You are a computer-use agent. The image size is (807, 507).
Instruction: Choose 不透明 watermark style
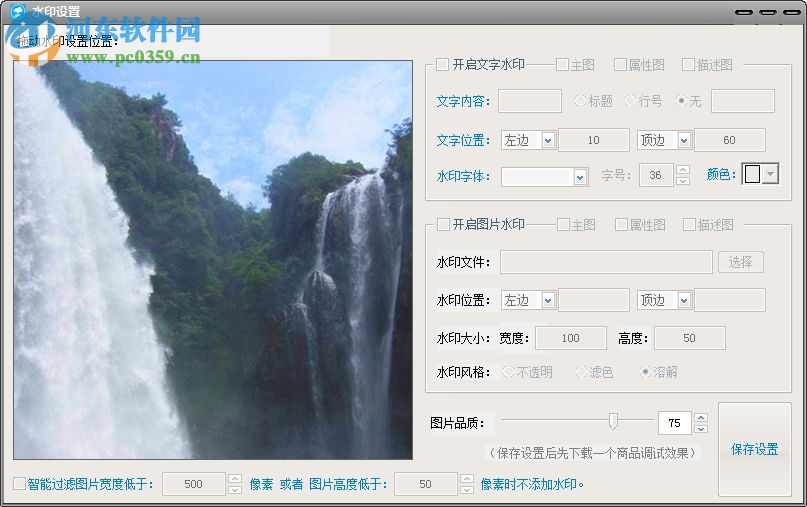(x=508, y=372)
